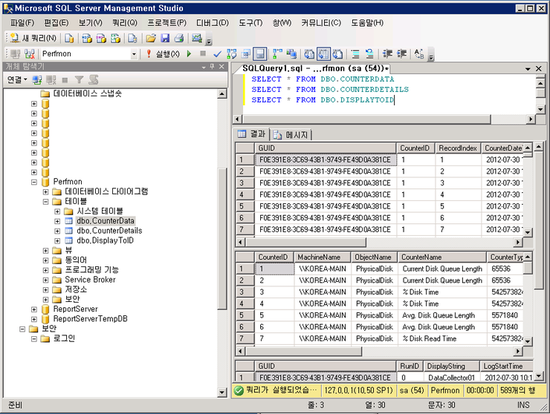Save the query with the floppy disk icon
The width and height of the screenshot is (550, 414).
tap(165, 38)
